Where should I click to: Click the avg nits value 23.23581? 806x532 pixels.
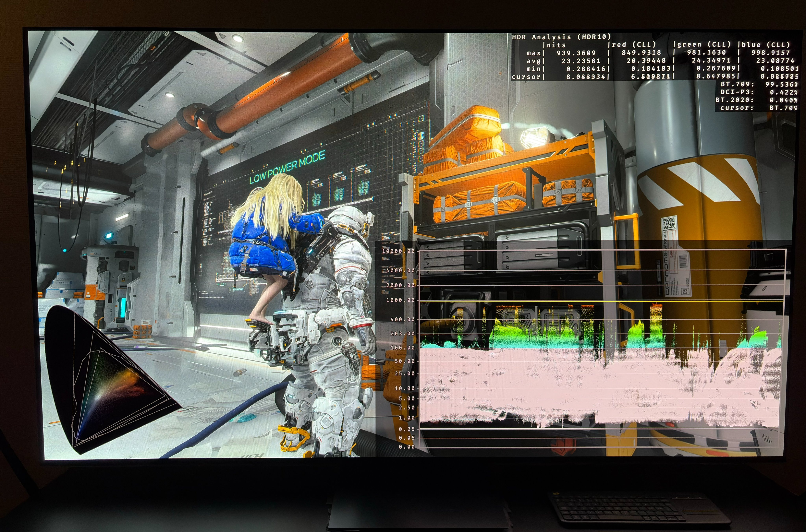[581, 61]
